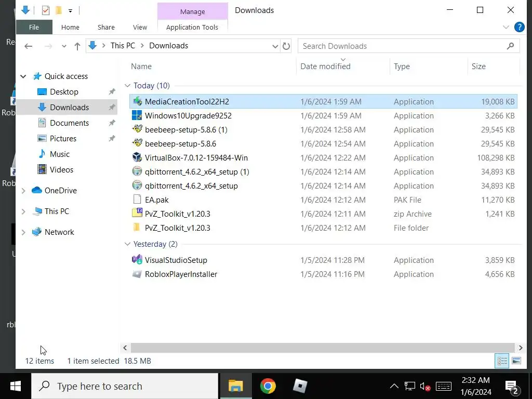Screen dimensions: 532x399
Task: Open the Windows Start menu
Action: [x=16, y=386]
